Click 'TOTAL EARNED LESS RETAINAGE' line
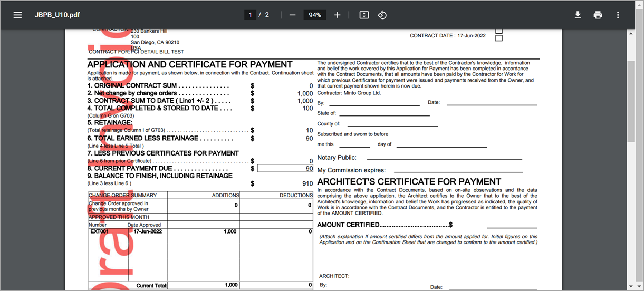This screenshot has height=291, width=644. click(160, 138)
